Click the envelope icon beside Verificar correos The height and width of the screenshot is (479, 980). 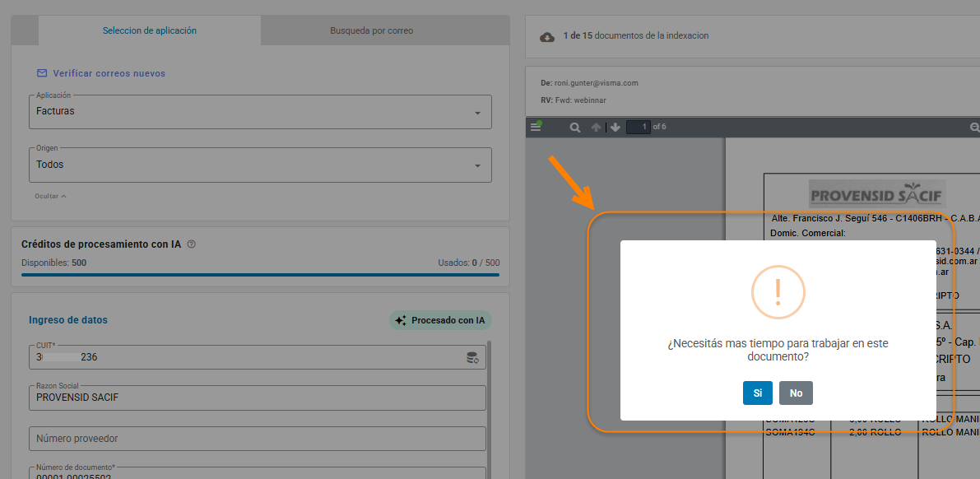42,73
